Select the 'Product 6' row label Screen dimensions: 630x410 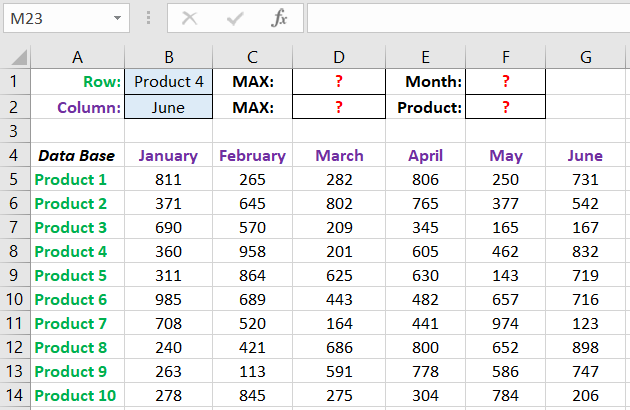[x=78, y=299]
